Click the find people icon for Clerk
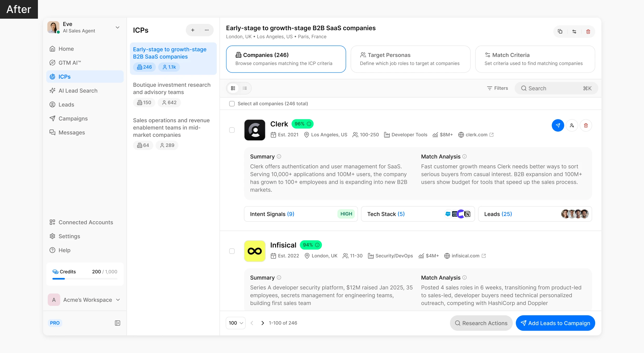Image resolution: width=644 pixels, height=353 pixels. pos(572,125)
